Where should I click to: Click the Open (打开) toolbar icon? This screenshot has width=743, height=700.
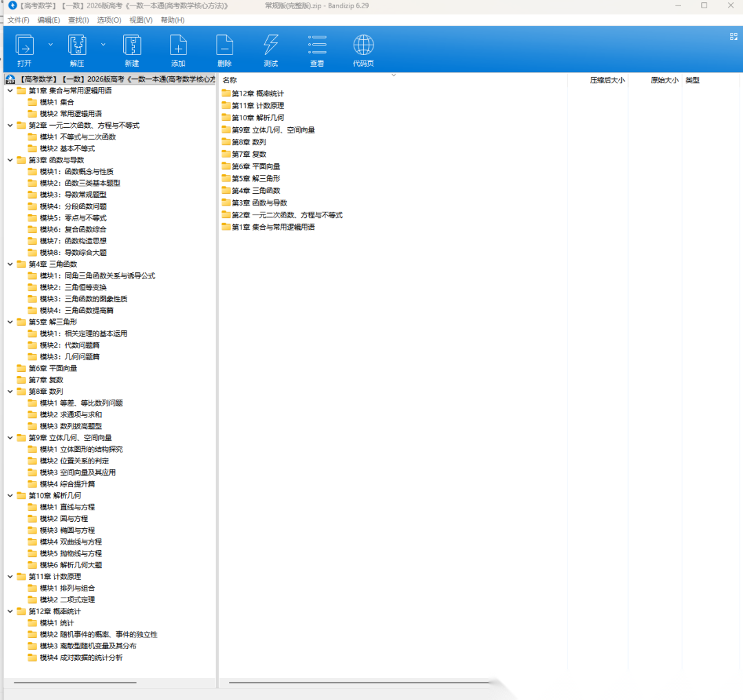[25, 46]
